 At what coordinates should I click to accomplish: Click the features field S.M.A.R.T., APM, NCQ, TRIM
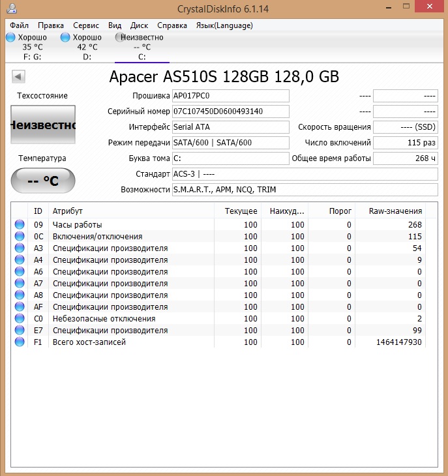[305, 190]
